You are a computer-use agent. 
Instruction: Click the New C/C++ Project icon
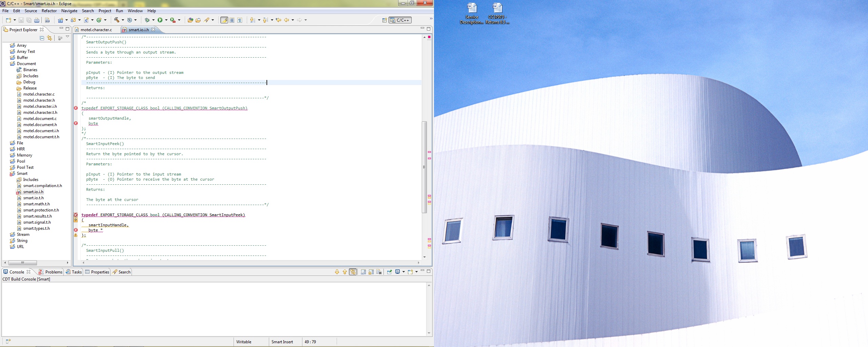(x=60, y=20)
